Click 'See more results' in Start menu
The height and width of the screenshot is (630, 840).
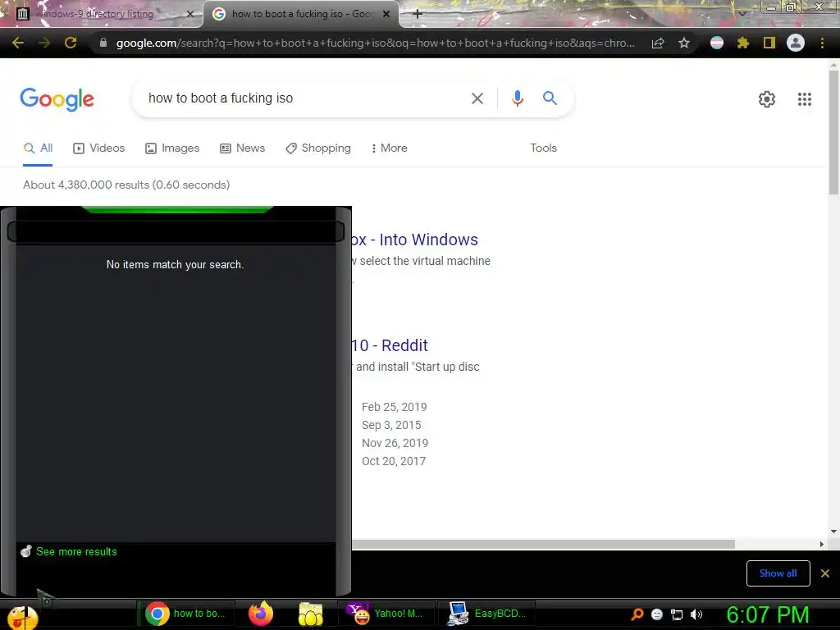pyautogui.click(x=76, y=552)
